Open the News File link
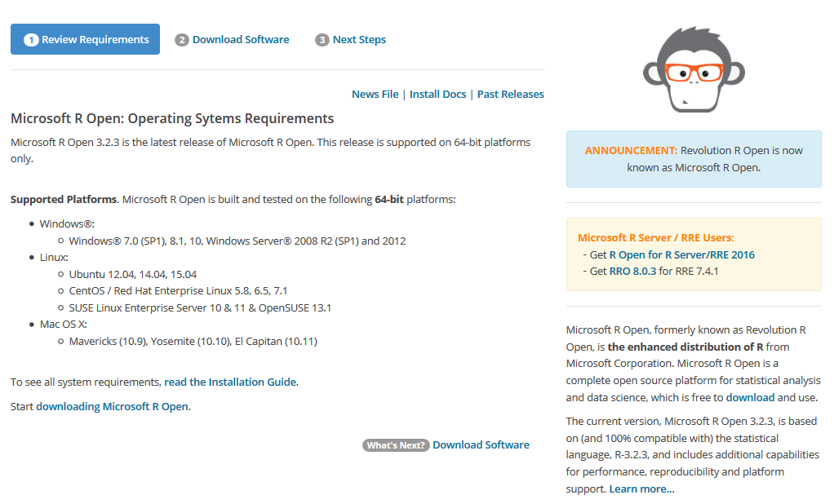Image resolution: width=834 pixels, height=504 pixels. (375, 94)
